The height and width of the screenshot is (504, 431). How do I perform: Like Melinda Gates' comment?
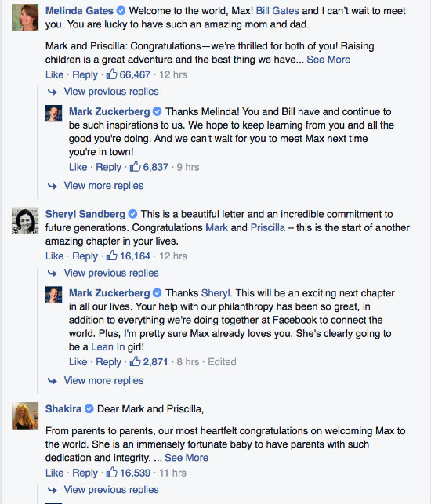(54, 74)
